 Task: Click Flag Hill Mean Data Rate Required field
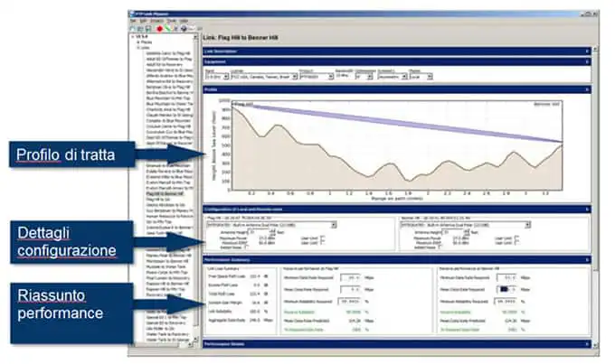tap(350, 290)
